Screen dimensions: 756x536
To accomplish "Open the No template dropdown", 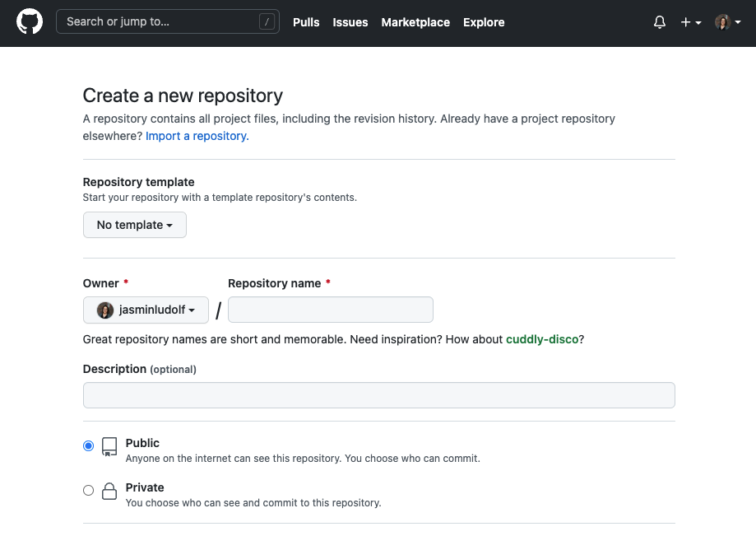I will (x=134, y=225).
